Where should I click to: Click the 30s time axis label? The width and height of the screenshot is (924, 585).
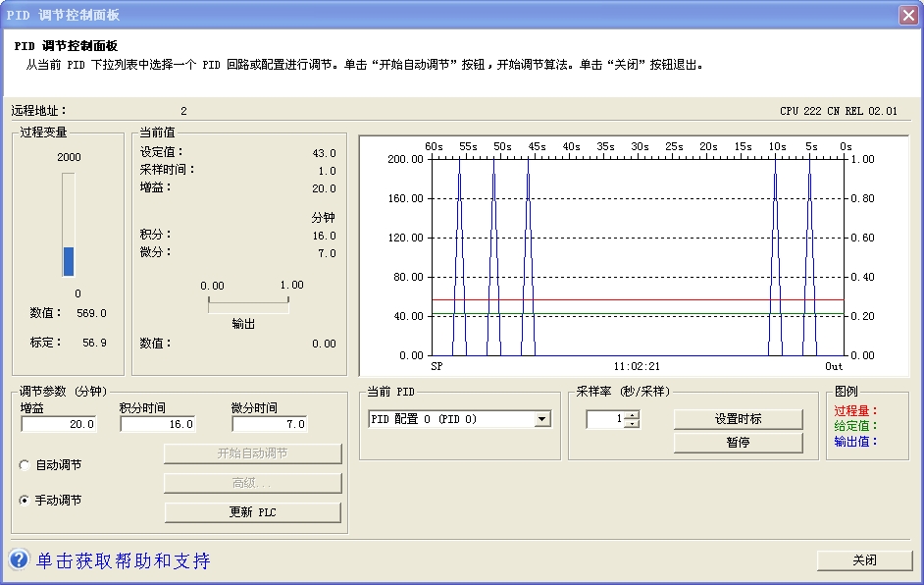coord(640,146)
